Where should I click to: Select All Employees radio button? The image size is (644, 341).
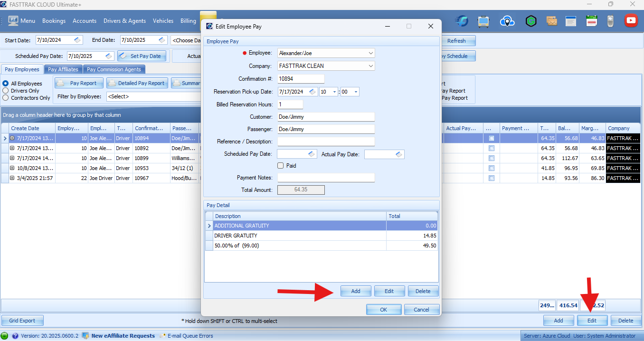(6, 84)
